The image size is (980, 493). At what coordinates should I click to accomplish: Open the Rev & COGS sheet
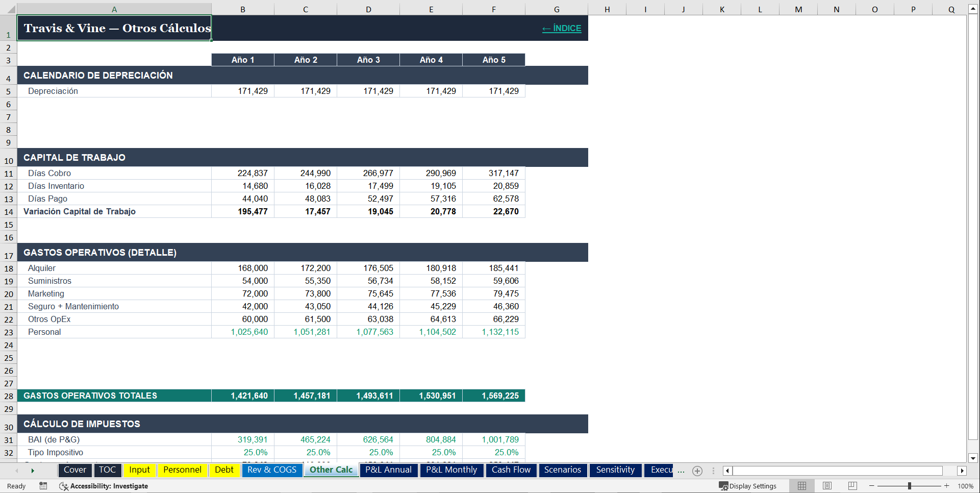click(271, 470)
